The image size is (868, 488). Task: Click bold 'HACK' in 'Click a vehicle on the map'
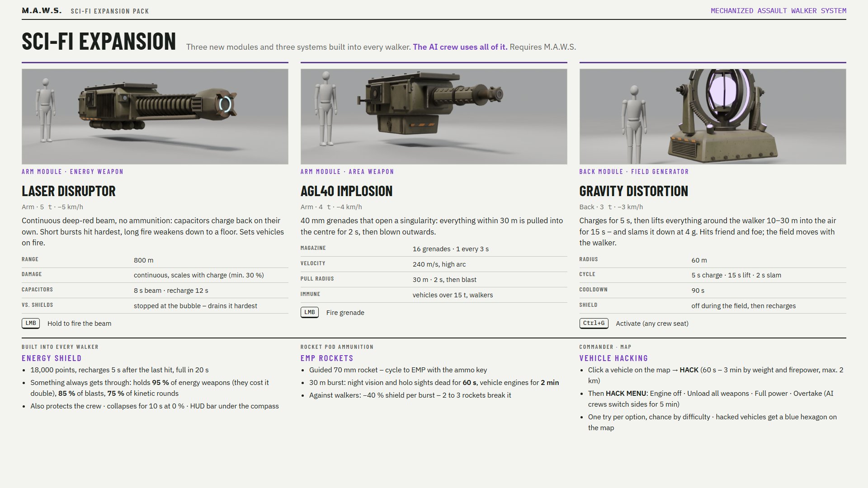(x=689, y=370)
